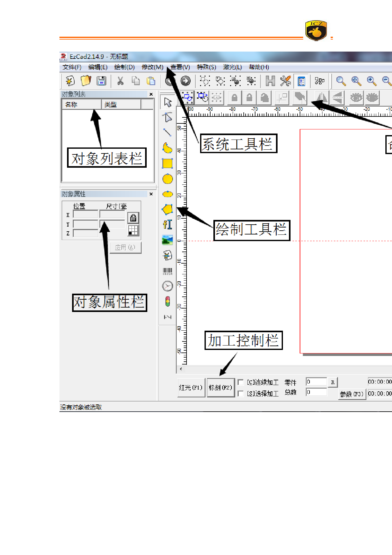The image size is (392, 555).
Task: Toggle the size lock icon in object properties
Action: click(133, 218)
